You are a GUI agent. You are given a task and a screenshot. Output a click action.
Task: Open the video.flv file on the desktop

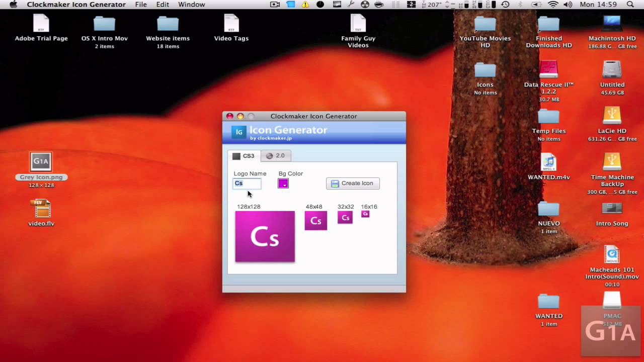click(x=41, y=209)
